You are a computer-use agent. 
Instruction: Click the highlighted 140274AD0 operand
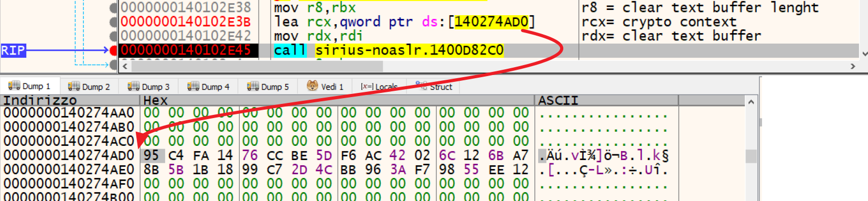coord(491,22)
